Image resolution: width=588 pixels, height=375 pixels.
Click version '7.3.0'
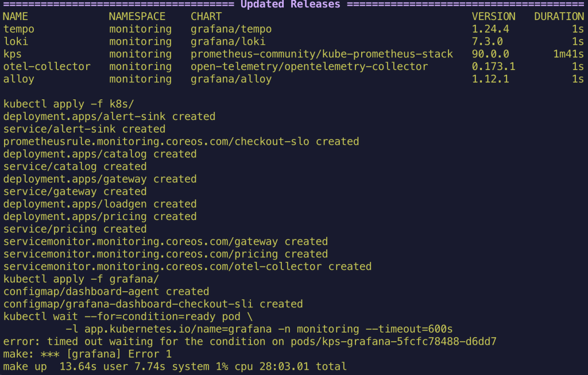coord(488,41)
